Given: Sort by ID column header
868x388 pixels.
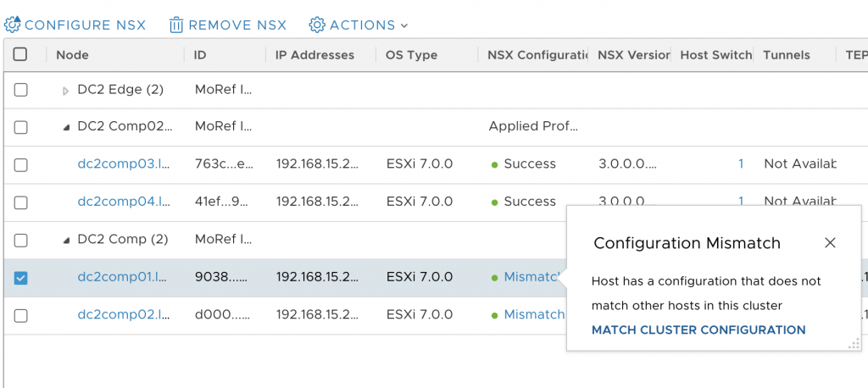Looking at the screenshot, I should (200, 55).
